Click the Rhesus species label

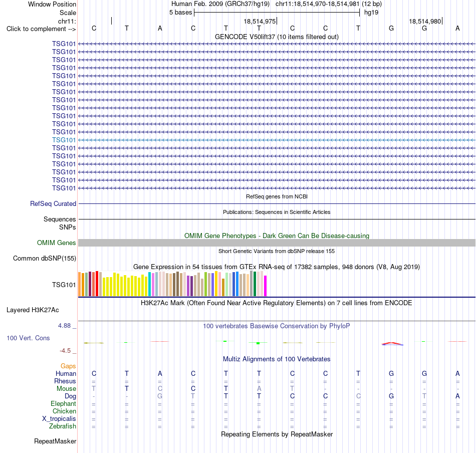click(65, 381)
